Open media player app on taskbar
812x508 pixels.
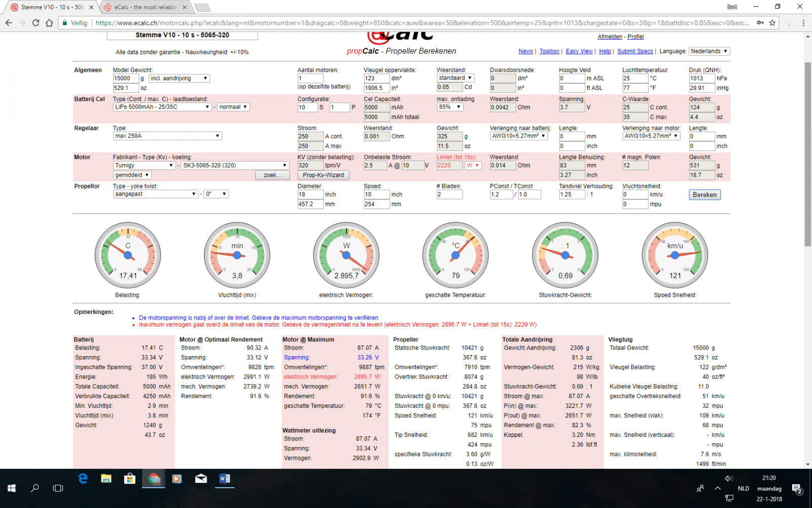click(x=177, y=479)
